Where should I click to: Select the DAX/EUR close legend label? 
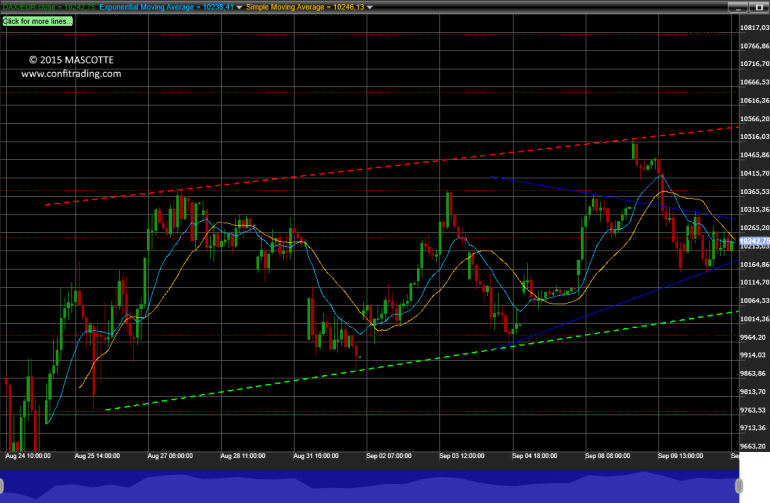tap(49, 7)
